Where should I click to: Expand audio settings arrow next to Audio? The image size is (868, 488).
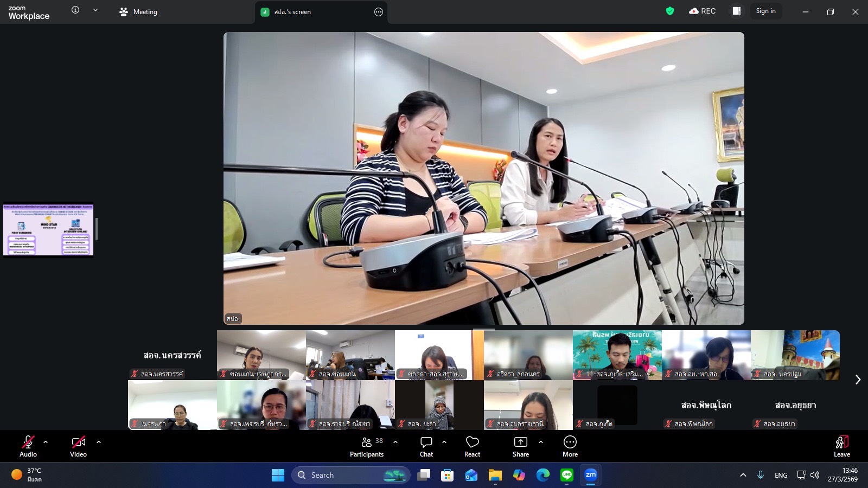pos(46,442)
